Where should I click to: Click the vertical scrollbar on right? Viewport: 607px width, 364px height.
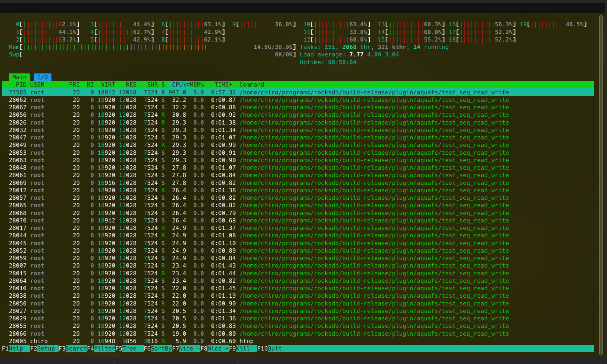tap(601, 184)
